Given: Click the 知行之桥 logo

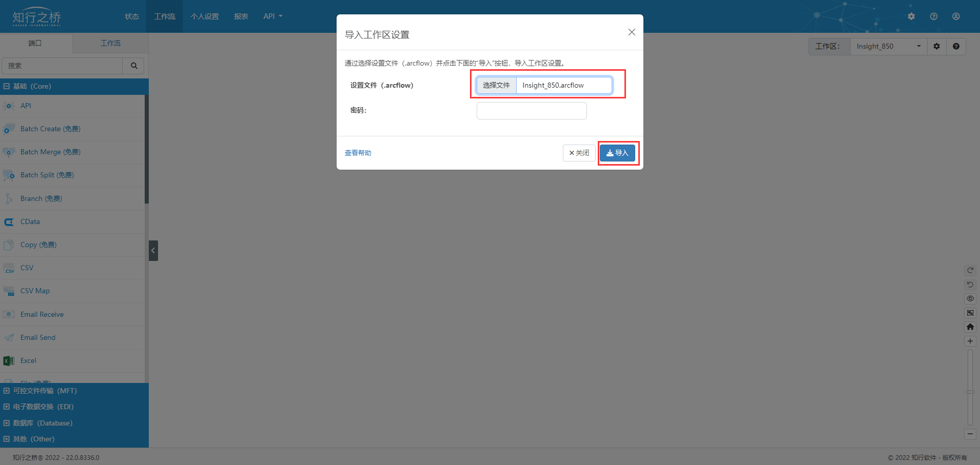Looking at the screenshot, I should 37,16.
